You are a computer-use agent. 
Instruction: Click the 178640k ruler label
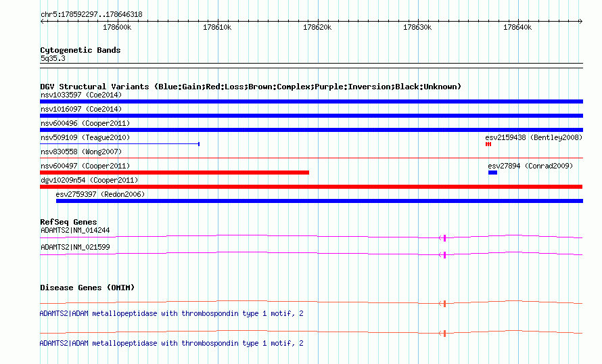pyautogui.click(x=517, y=27)
